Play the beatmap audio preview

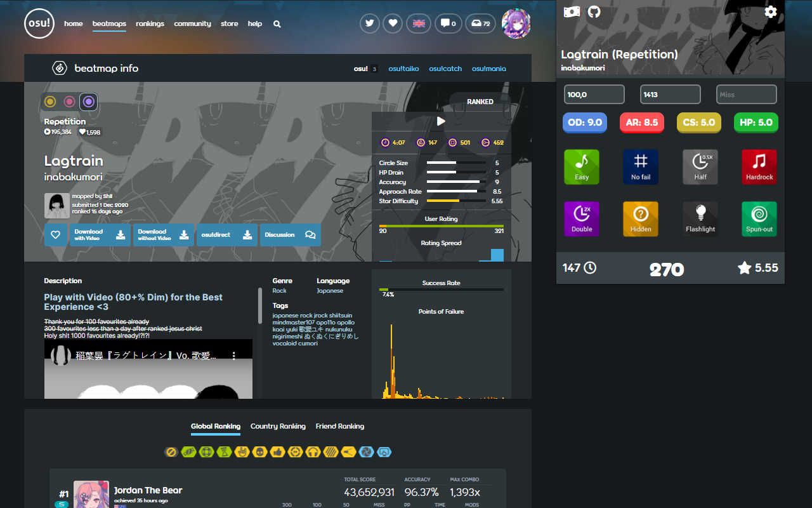tap(441, 121)
